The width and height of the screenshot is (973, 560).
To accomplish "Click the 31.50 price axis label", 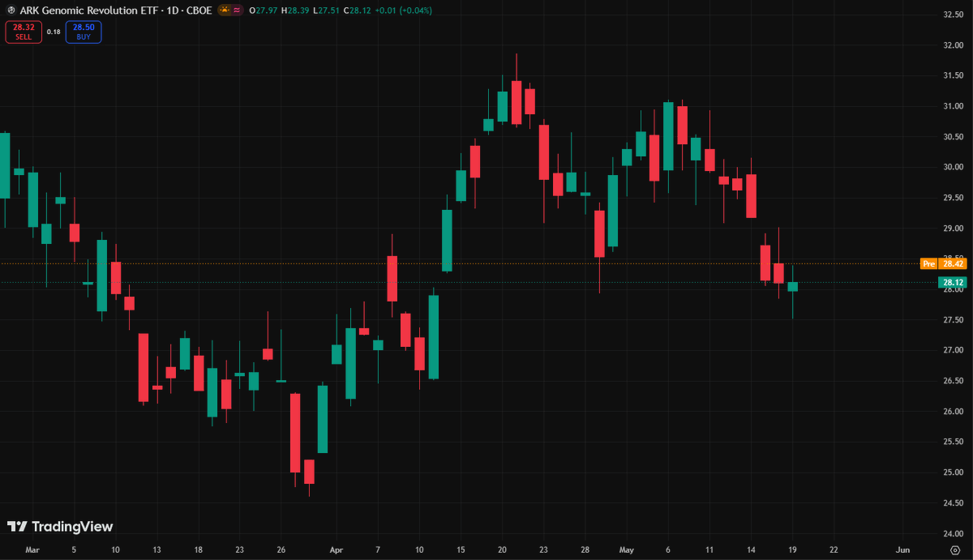I will click(x=953, y=75).
